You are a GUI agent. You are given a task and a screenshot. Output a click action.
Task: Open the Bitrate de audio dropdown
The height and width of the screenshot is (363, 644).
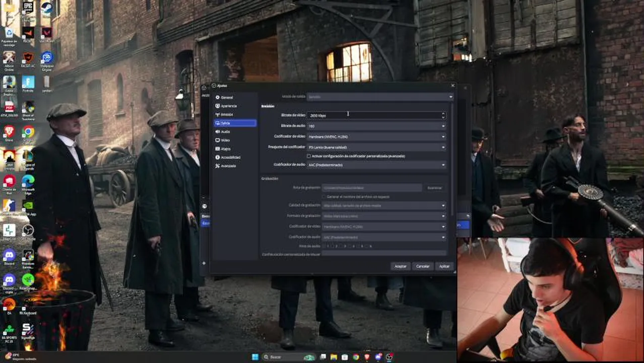[376, 126]
